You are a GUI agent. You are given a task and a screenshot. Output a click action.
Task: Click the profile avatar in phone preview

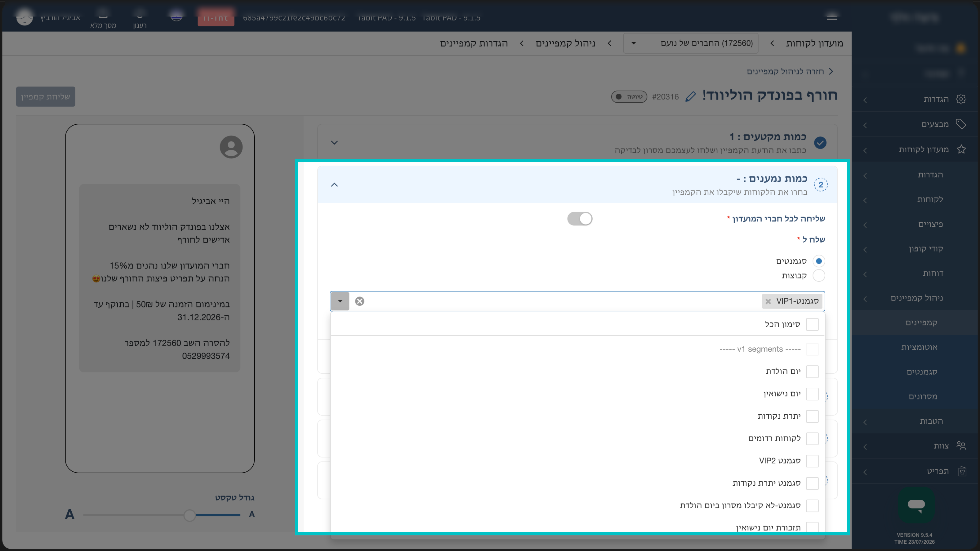click(231, 147)
